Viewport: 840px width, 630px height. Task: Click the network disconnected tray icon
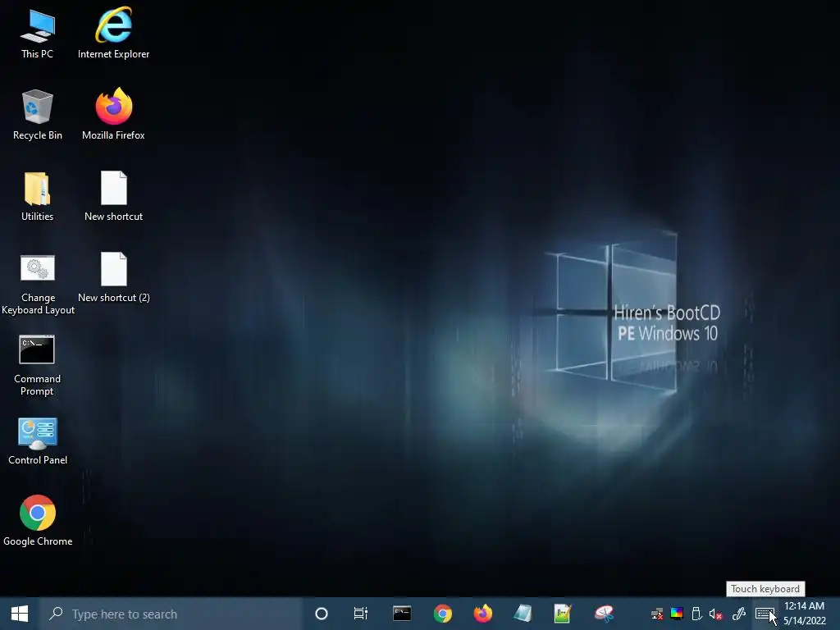657,614
